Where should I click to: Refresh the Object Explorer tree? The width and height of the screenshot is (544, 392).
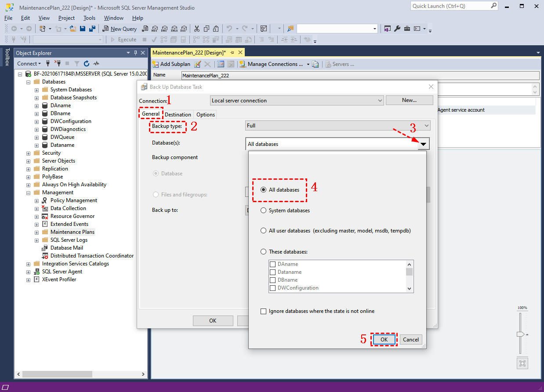pos(86,63)
